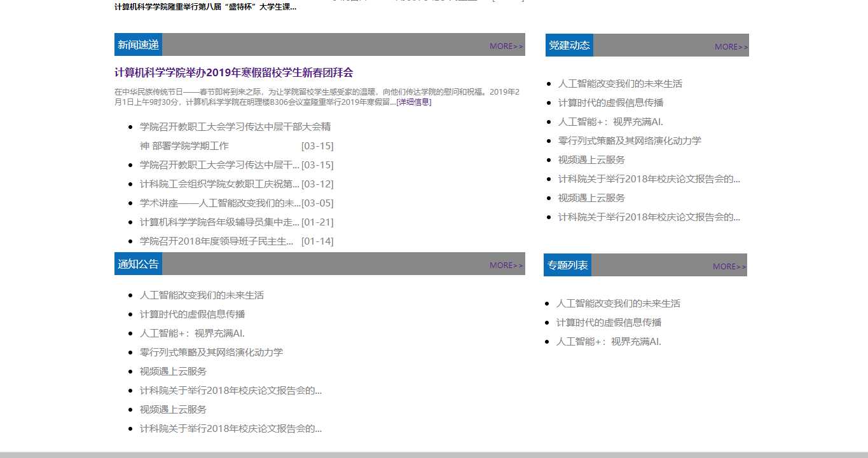
Task: View MORE>> for 通知公告 section
Action: point(506,265)
